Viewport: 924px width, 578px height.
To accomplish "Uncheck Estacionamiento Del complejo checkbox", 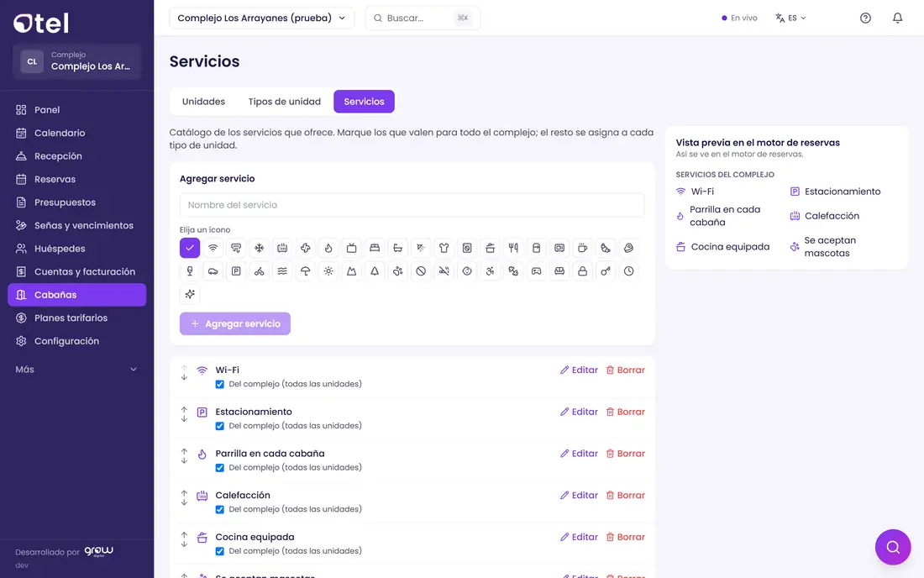I will pos(220,426).
